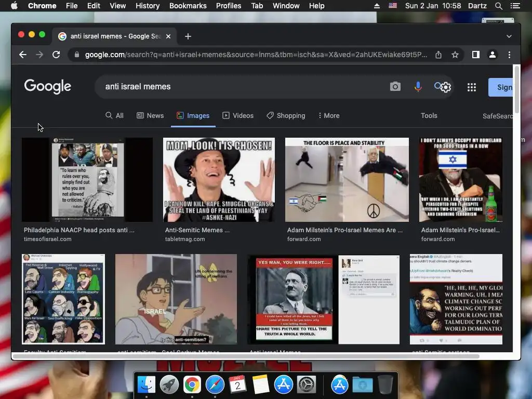This screenshot has width=532, height=399.
Task: Open the Bookmarks menu
Action: [188, 6]
